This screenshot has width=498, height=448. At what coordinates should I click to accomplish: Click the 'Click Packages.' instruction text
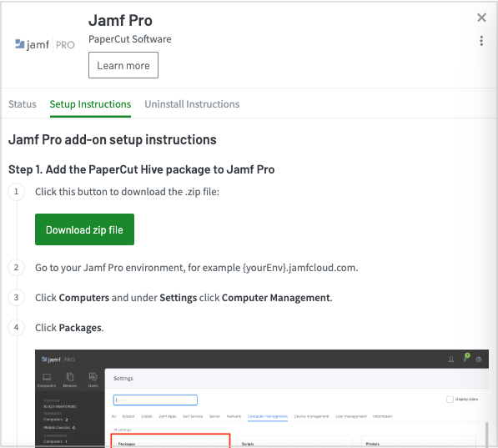click(x=69, y=328)
